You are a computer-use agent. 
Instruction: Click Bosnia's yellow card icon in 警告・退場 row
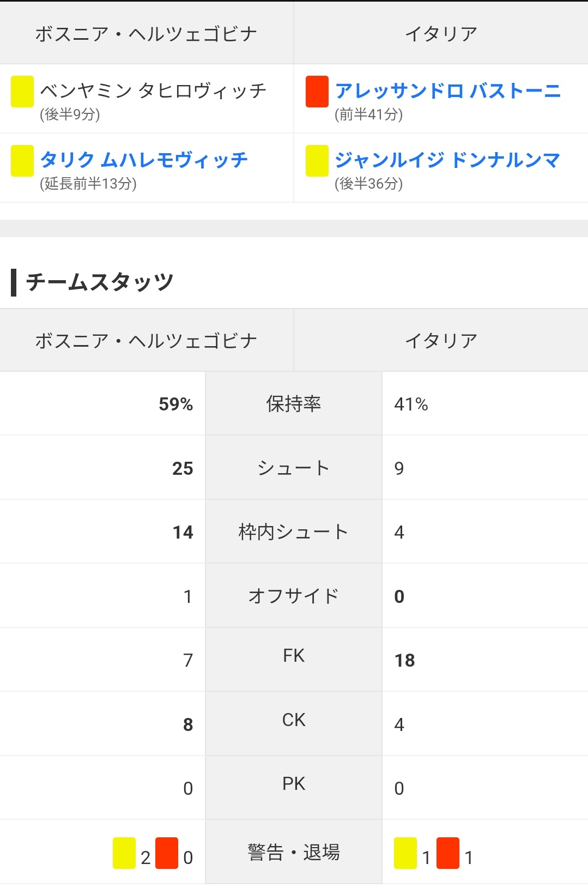tap(124, 853)
